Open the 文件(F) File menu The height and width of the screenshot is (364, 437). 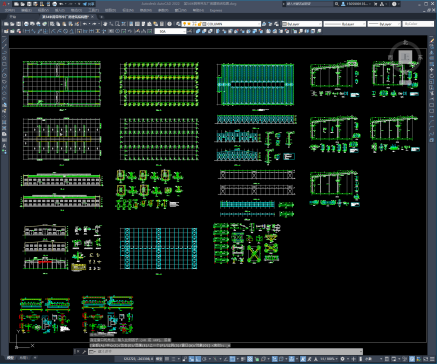(x=10, y=10)
